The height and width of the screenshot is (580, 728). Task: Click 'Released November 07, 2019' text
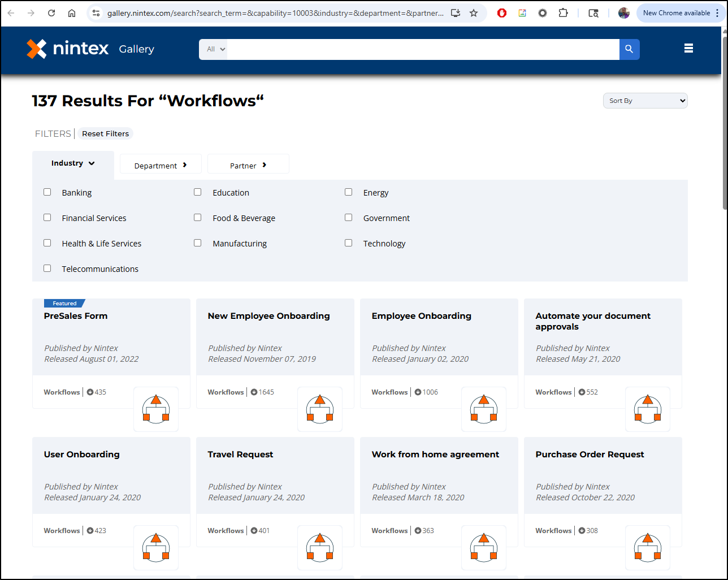tap(262, 359)
